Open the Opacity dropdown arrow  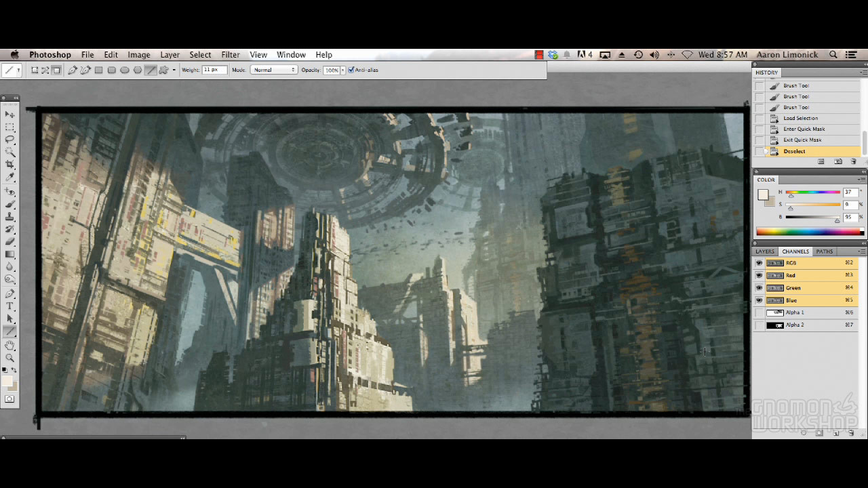point(344,69)
